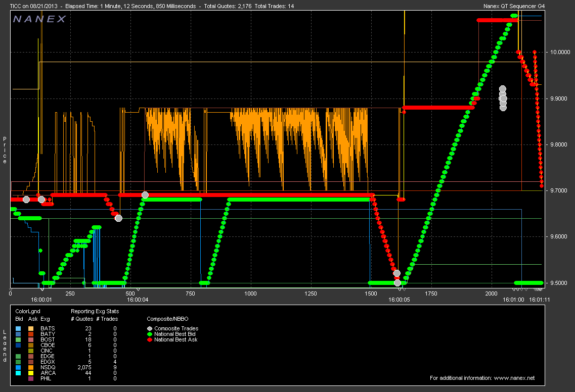Click the NSDQ trade count 9

115,367
